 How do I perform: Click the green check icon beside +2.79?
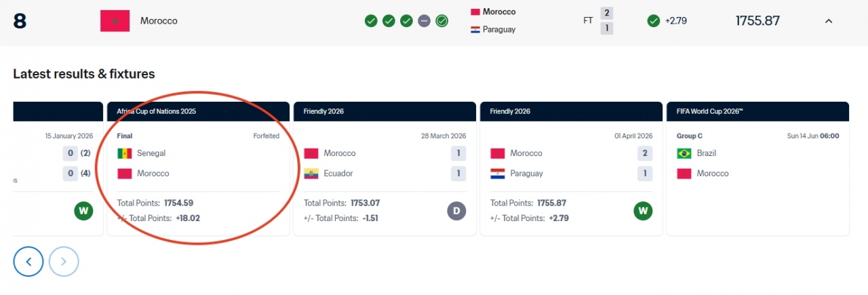654,21
